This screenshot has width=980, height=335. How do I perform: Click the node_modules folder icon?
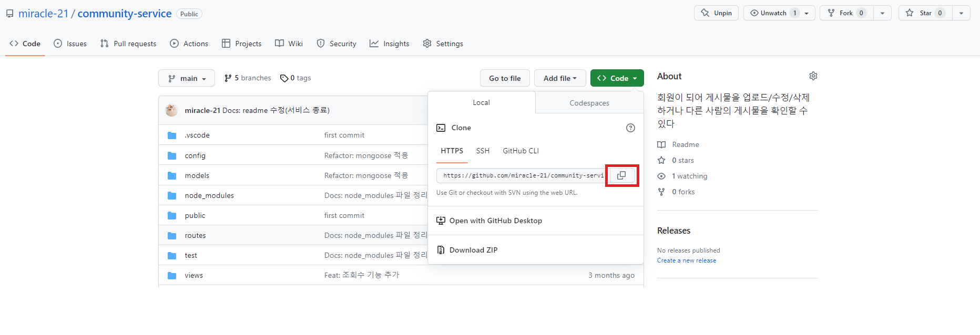coord(172,195)
